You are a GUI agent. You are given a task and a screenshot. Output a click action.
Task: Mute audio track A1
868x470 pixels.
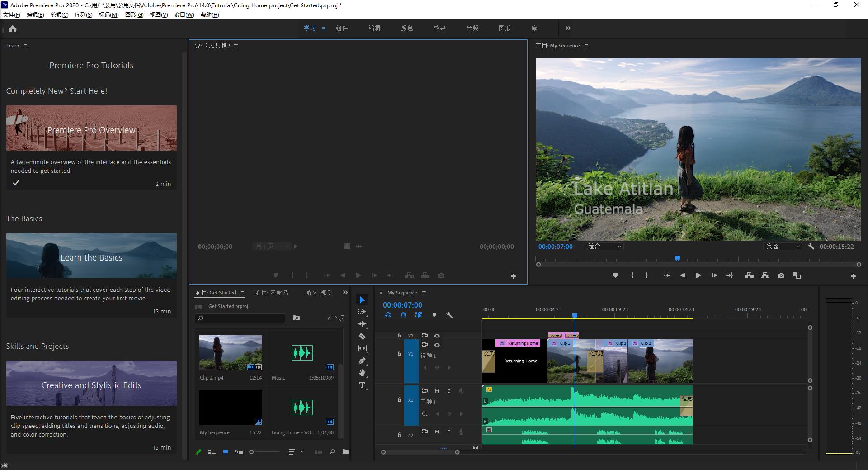click(436, 391)
